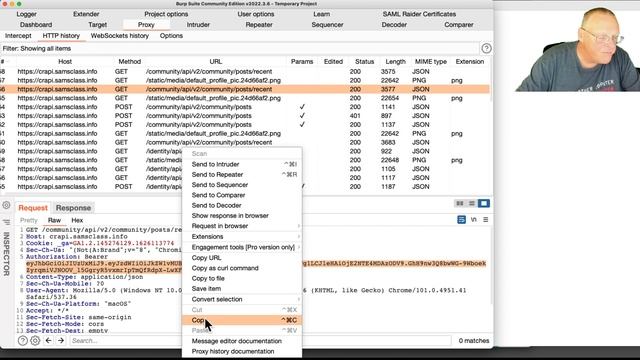Select combined tabbed layout icon
This screenshot has width=640, height=360.
click(484, 203)
